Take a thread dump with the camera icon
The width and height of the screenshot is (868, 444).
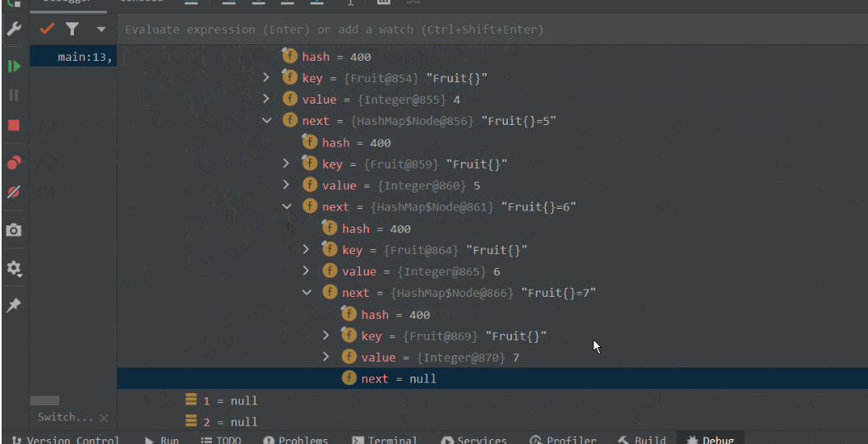pos(14,229)
